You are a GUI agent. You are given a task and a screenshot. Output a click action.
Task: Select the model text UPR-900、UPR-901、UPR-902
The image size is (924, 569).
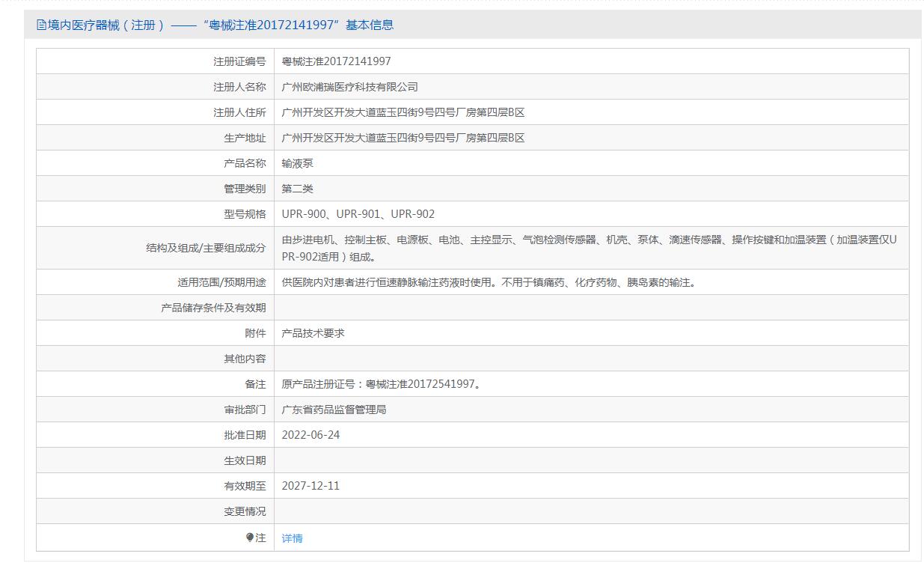tap(358, 214)
